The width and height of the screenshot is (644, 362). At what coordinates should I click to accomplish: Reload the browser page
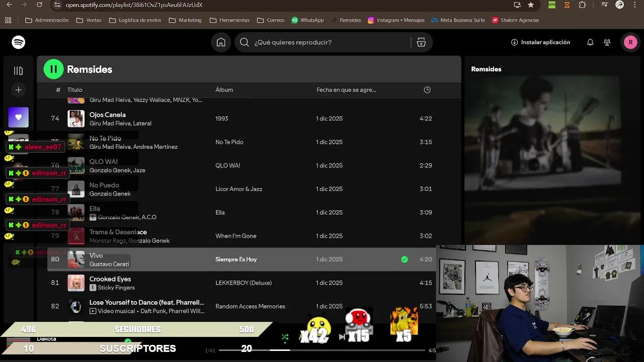click(x=40, y=5)
